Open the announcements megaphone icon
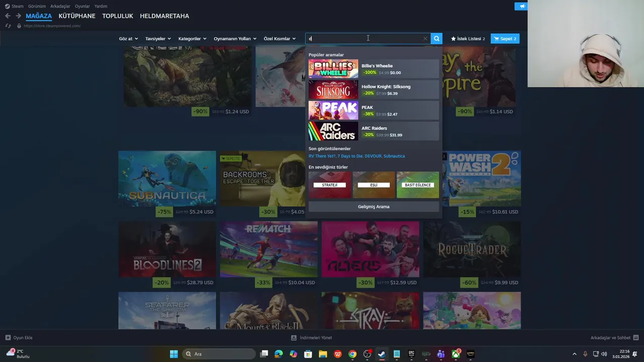The height and width of the screenshot is (362, 644). (521, 6)
